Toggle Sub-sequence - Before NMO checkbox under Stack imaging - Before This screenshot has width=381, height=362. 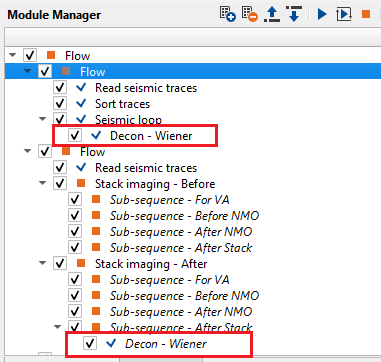[75, 215]
